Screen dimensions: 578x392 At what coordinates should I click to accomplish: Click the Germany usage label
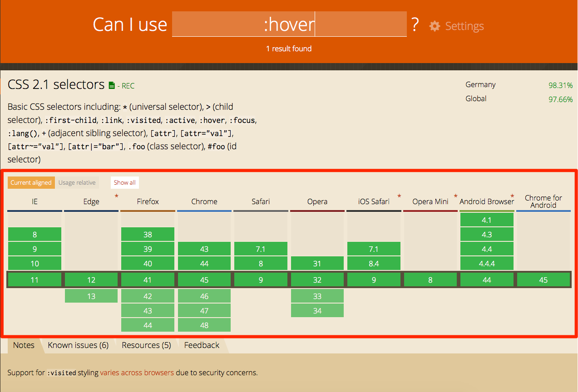(x=480, y=85)
